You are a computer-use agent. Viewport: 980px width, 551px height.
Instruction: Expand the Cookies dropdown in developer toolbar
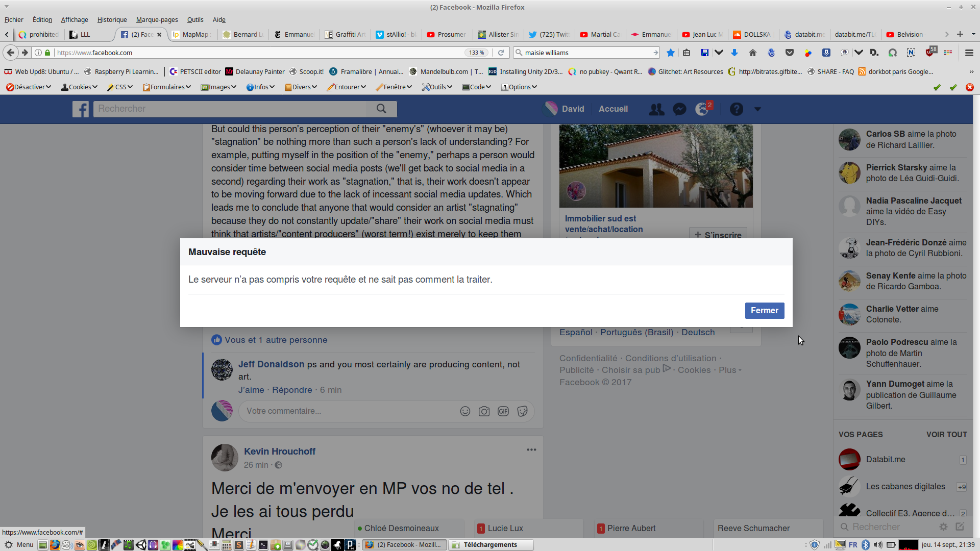click(80, 87)
